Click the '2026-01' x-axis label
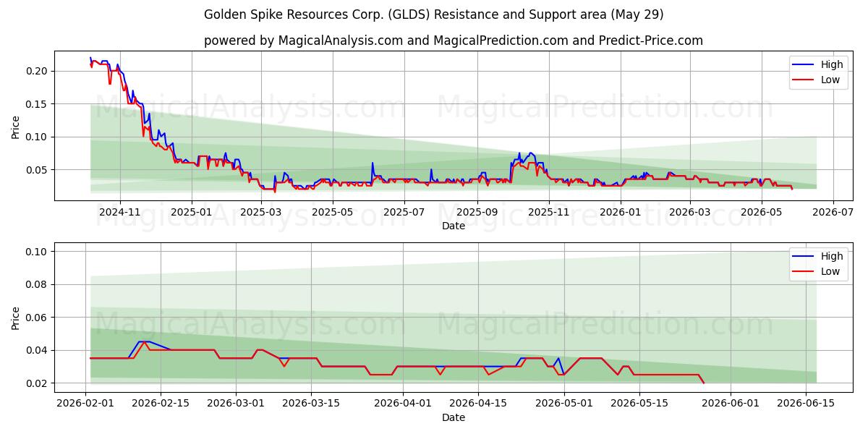 click(x=621, y=213)
